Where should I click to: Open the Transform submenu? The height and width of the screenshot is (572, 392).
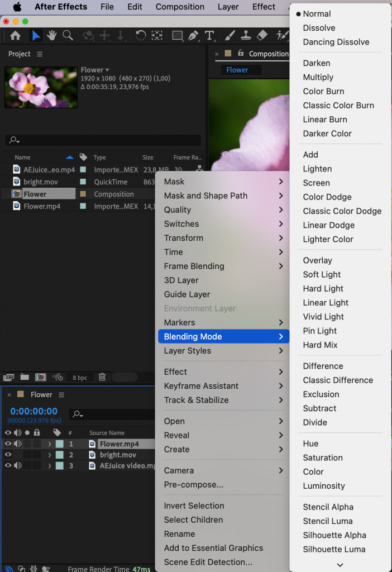[x=185, y=238]
